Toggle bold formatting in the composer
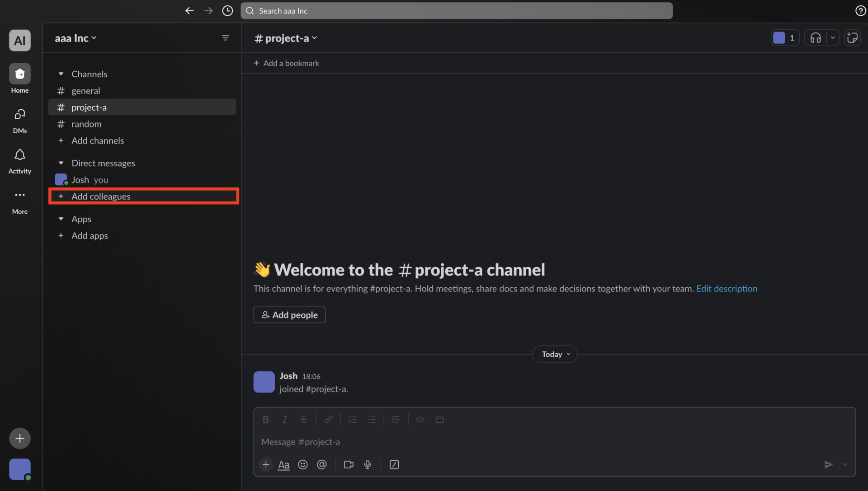This screenshot has height=491, width=868. pos(265,419)
